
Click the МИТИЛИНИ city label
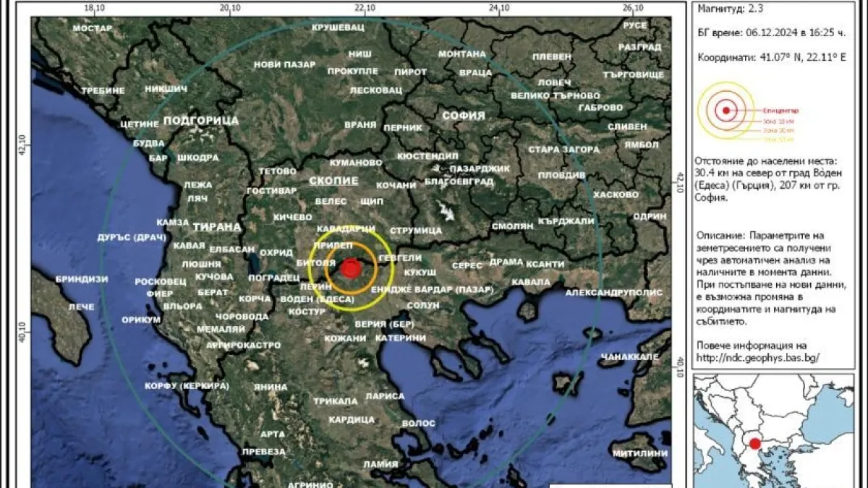pos(639,454)
